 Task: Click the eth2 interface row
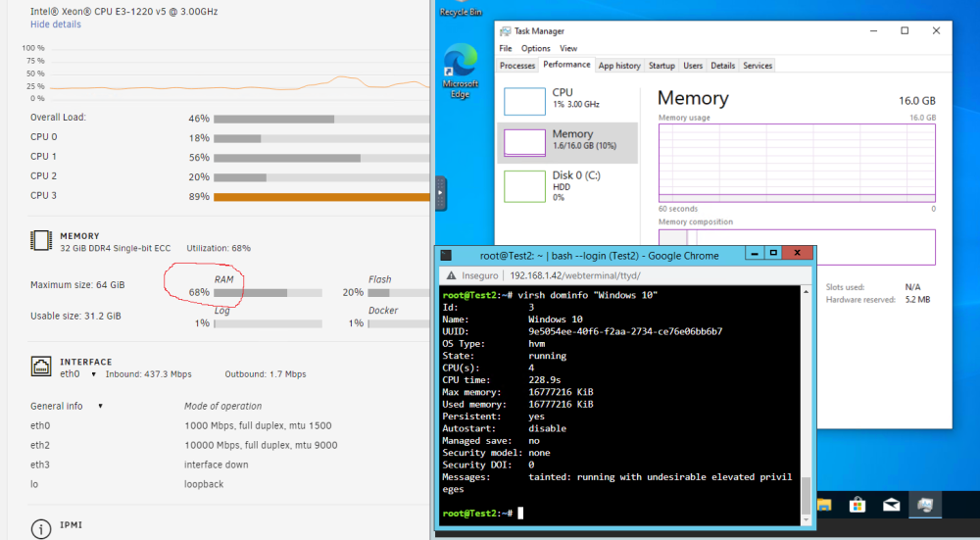[x=184, y=445]
